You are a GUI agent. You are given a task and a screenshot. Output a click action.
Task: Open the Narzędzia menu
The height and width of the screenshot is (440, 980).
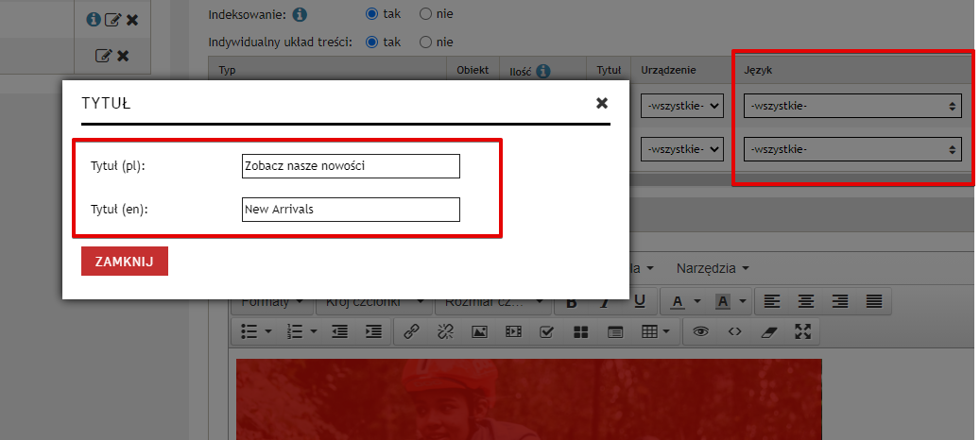point(711,268)
